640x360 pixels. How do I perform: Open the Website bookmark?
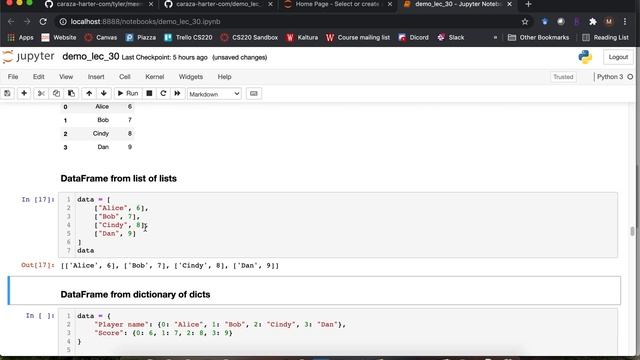click(x=59, y=38)
